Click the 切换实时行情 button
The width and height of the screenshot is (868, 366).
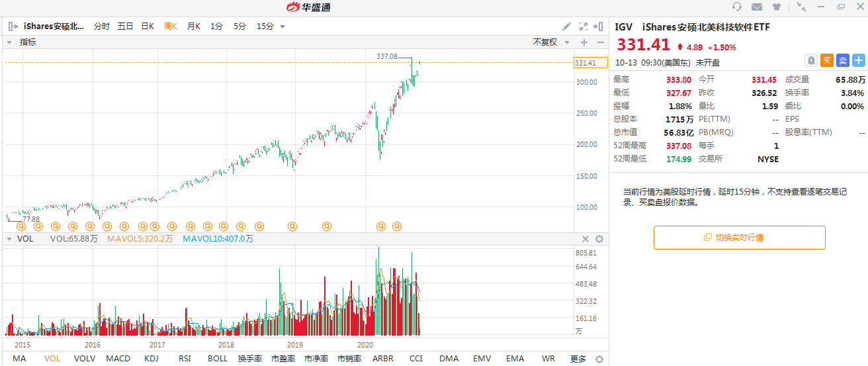739,238
